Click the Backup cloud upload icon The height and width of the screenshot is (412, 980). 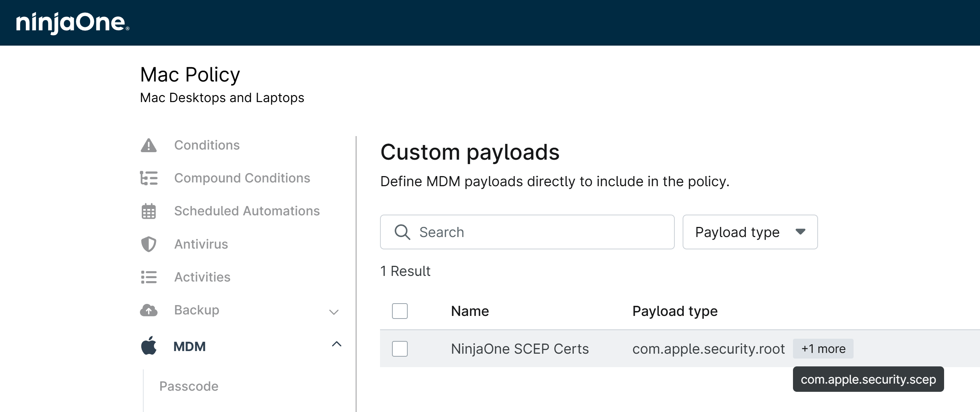(148, 310)
